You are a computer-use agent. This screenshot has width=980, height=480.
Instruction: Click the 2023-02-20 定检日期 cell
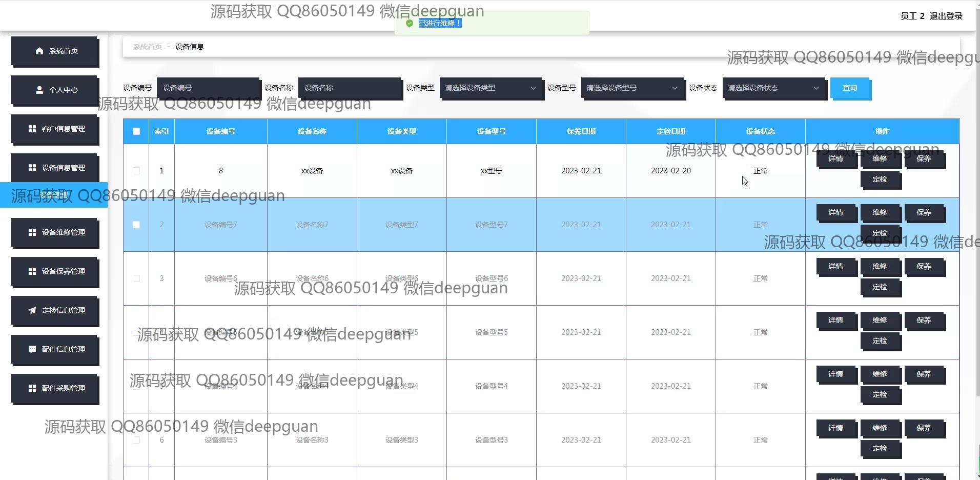671,171
